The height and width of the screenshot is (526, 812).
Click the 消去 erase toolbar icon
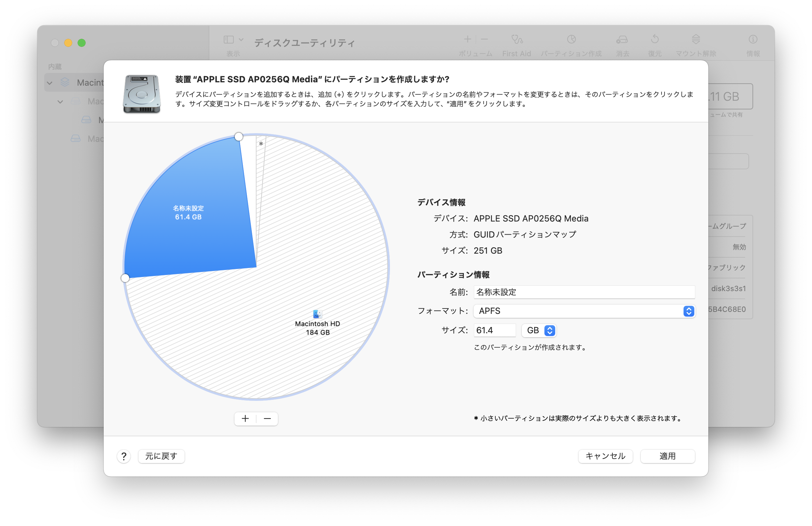click(x=622, y=39)
